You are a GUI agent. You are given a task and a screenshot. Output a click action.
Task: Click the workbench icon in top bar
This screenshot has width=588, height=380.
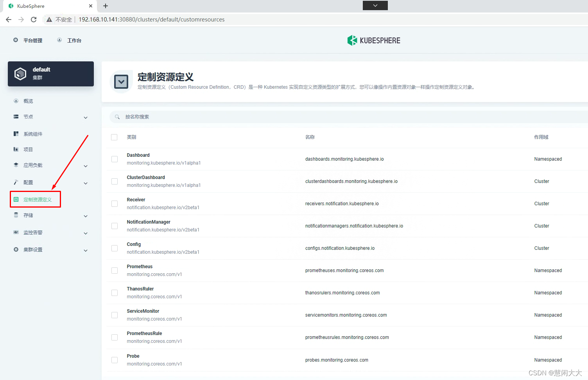59,40
